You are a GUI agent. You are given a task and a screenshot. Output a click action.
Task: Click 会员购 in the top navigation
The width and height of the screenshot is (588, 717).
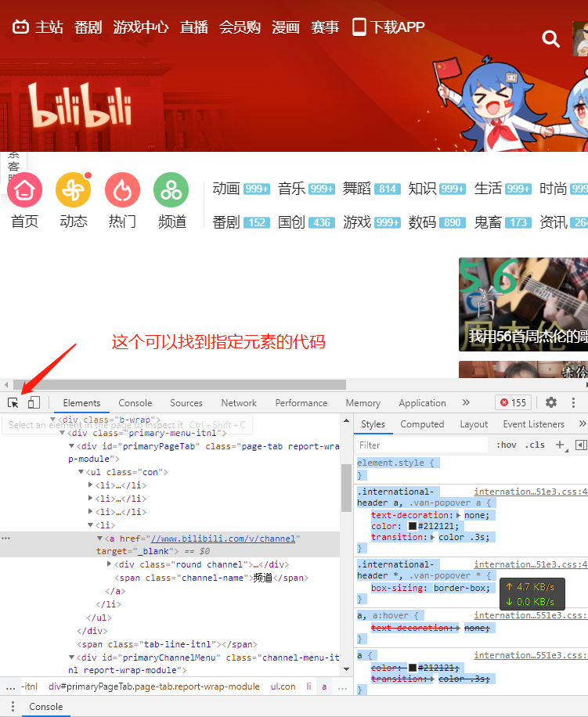coord(240,27)
